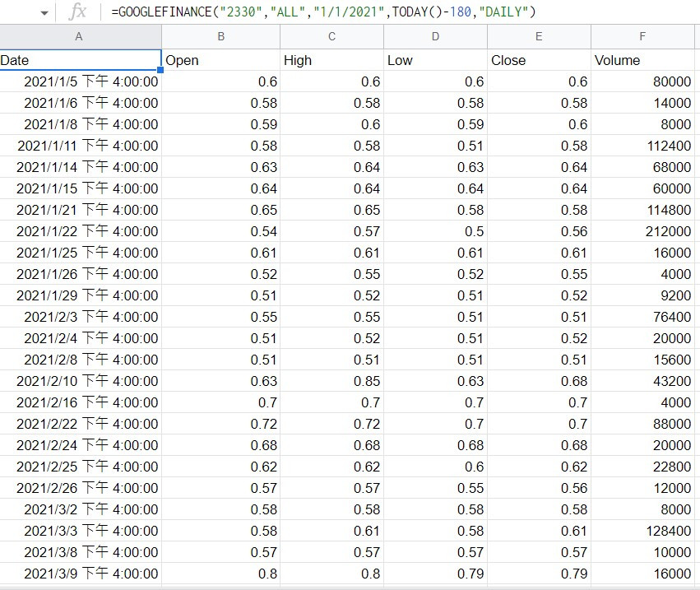Click High value 0.85 on 2021/2/10
The image size is (700, 590).
point(331,381)
